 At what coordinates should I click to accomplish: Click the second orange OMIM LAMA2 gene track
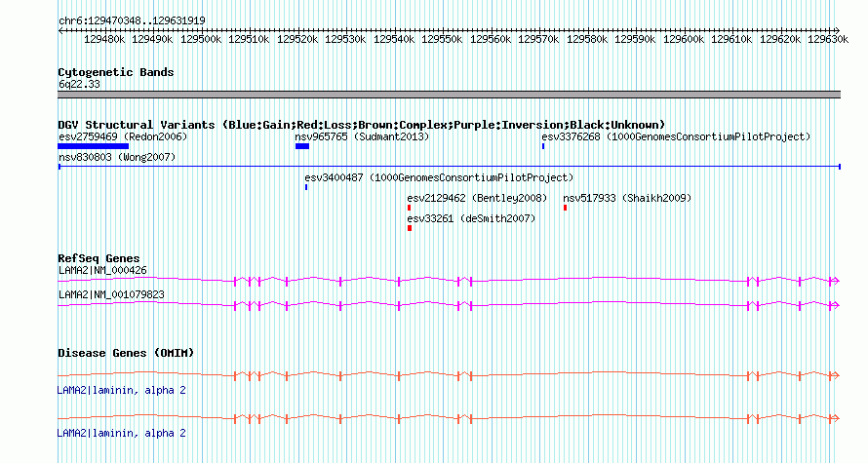click(449, 419)
